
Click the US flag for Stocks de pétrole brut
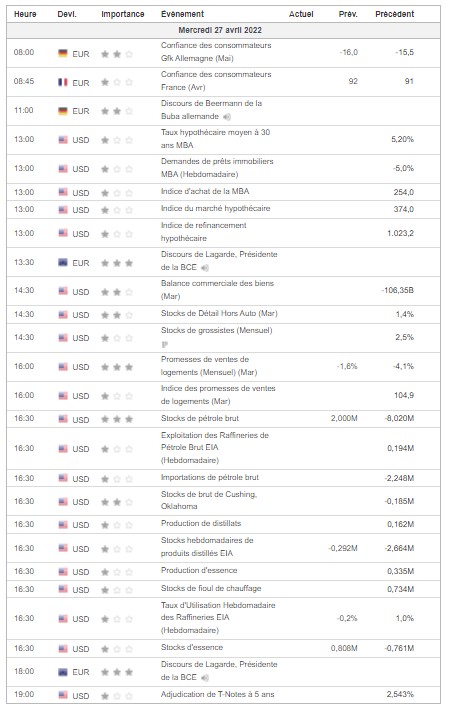pyautogui.click(x=63, y=419)
